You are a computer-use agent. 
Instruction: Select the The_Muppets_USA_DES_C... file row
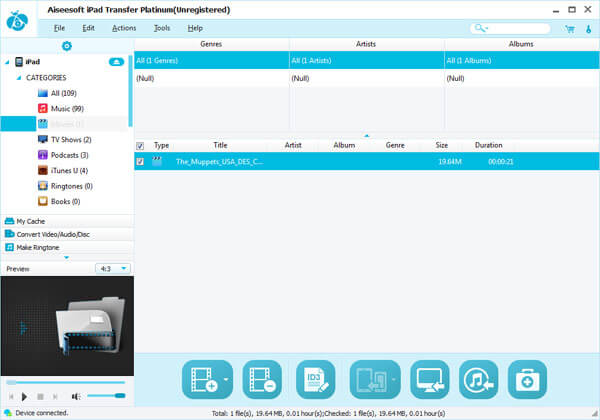[x=367, y=161]
